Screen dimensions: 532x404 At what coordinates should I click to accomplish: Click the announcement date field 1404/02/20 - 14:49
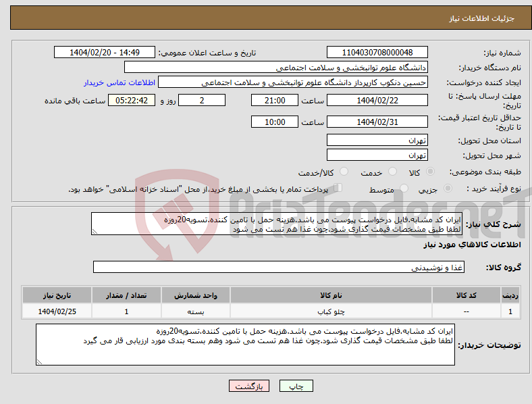(x=105, y=52)
